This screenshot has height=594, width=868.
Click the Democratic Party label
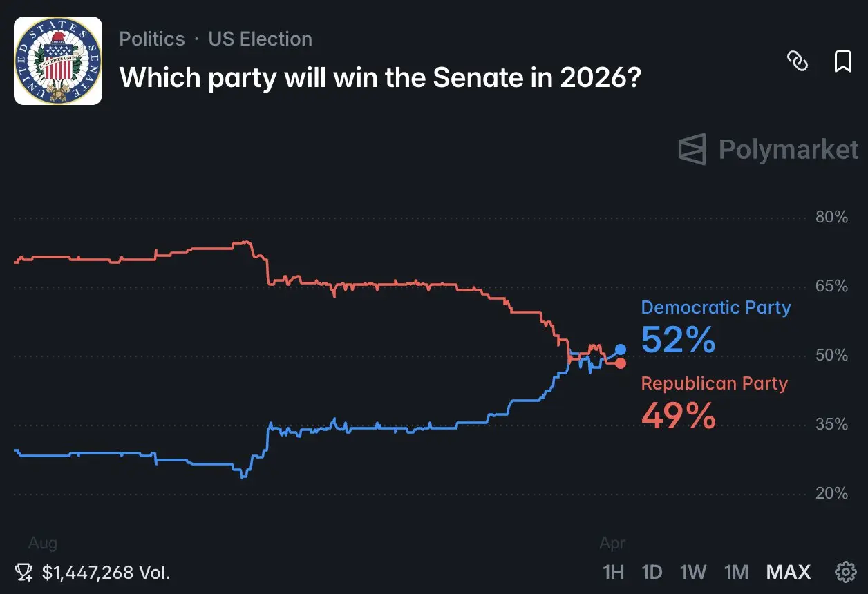coord(715,307)
